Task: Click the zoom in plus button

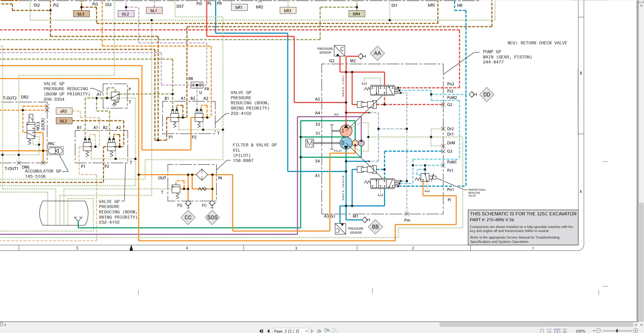Action: click(x=635, y=331)
